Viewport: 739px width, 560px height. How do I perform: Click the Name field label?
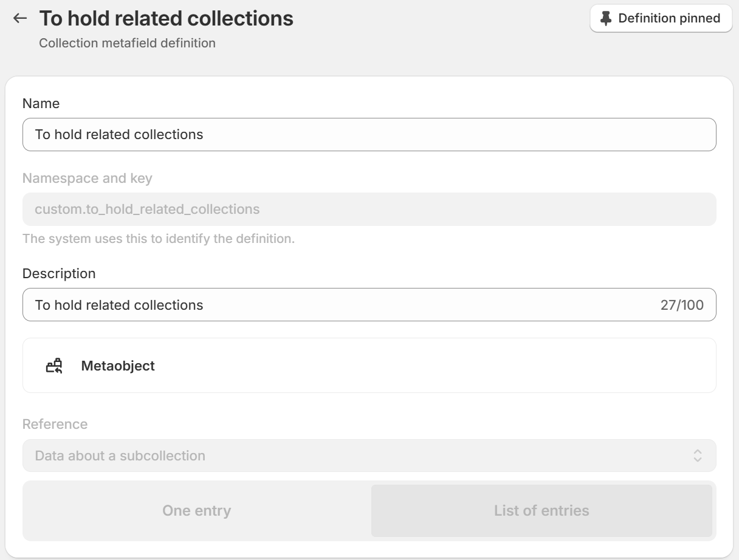coord(41,103)
